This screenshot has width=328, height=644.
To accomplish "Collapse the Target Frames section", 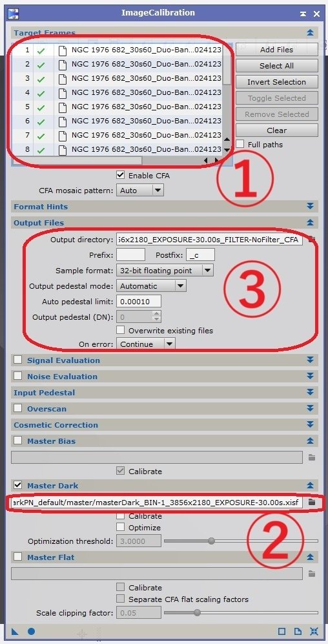I will click(311, 32).
